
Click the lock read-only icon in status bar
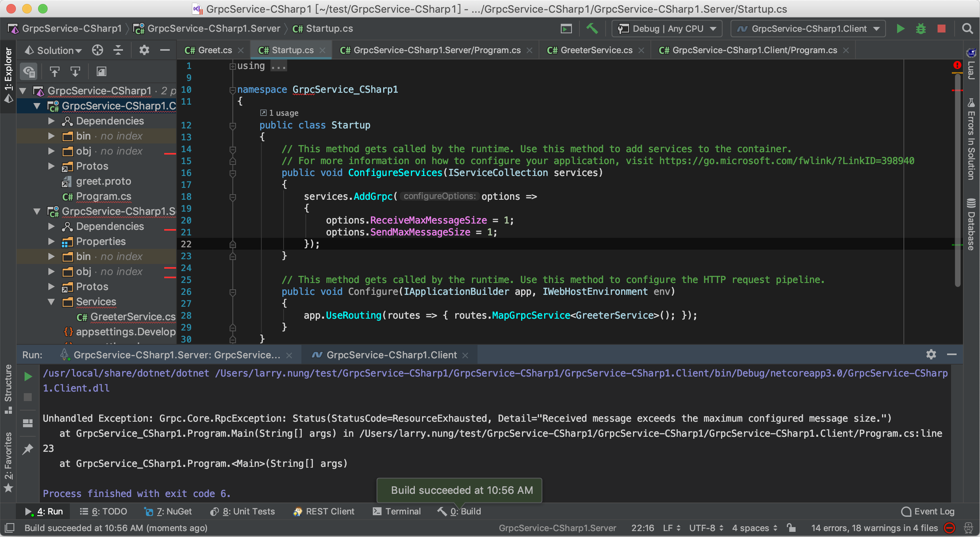click(x=792, y=528)
